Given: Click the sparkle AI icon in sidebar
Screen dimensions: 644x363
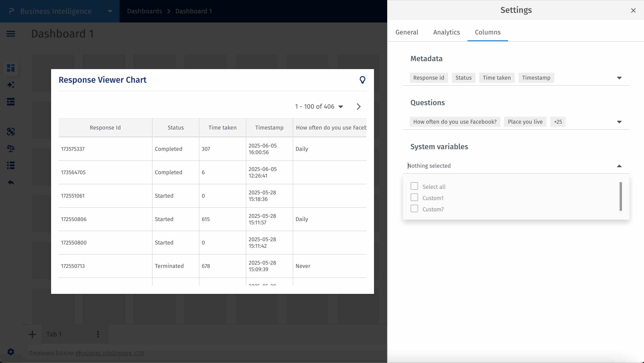Looking at the screenshot, I should pos(11,85).
